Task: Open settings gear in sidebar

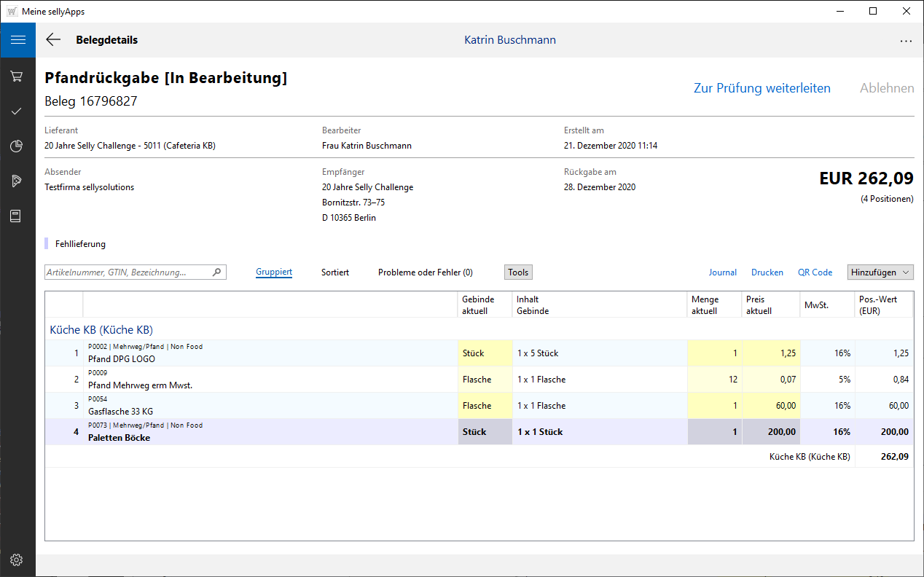Action: point(17,560)
